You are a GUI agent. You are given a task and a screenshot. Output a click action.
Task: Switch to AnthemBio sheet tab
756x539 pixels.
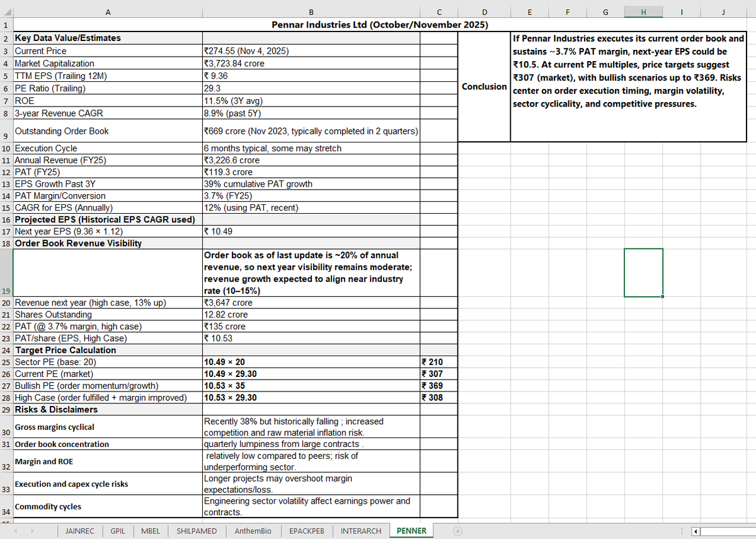point(253,531)
